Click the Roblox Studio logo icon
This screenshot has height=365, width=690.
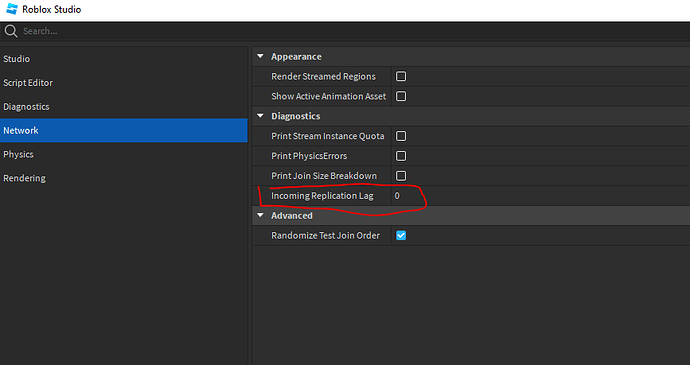coord(12,9)
